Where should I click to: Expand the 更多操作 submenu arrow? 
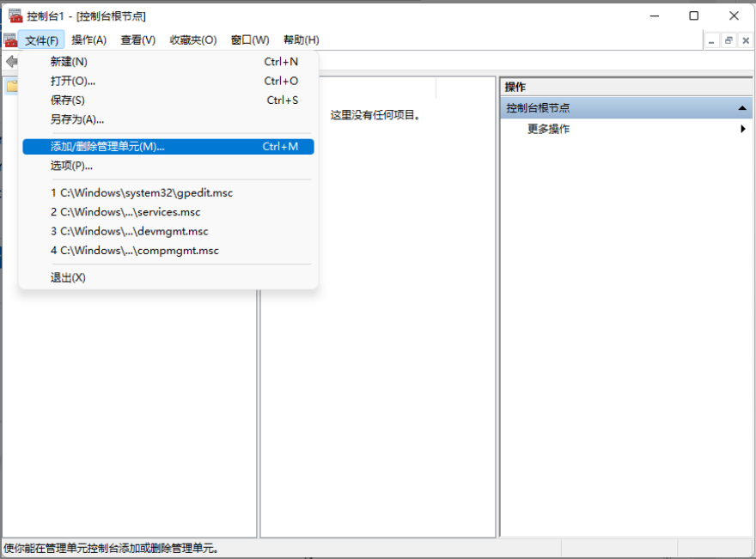pos(743,129)
